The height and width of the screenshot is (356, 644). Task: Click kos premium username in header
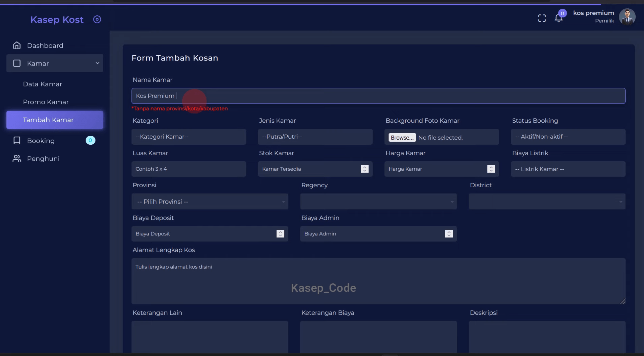click(593, 13)
